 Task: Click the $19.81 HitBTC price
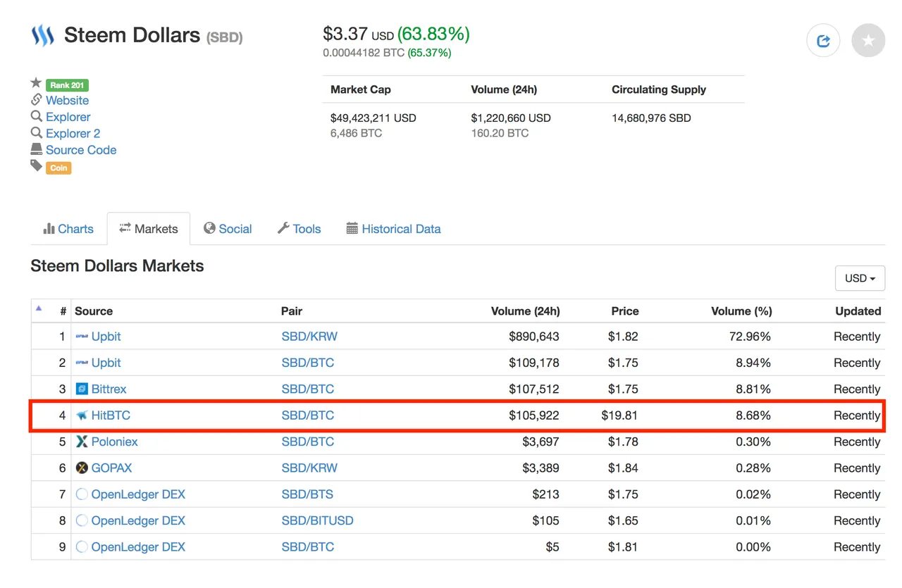click(x=619, y=415)
